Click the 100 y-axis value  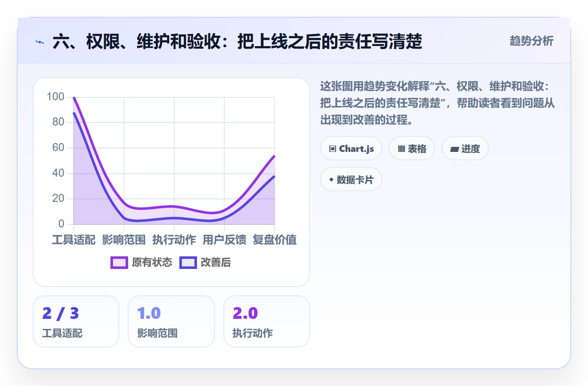(x=55, y=97)
